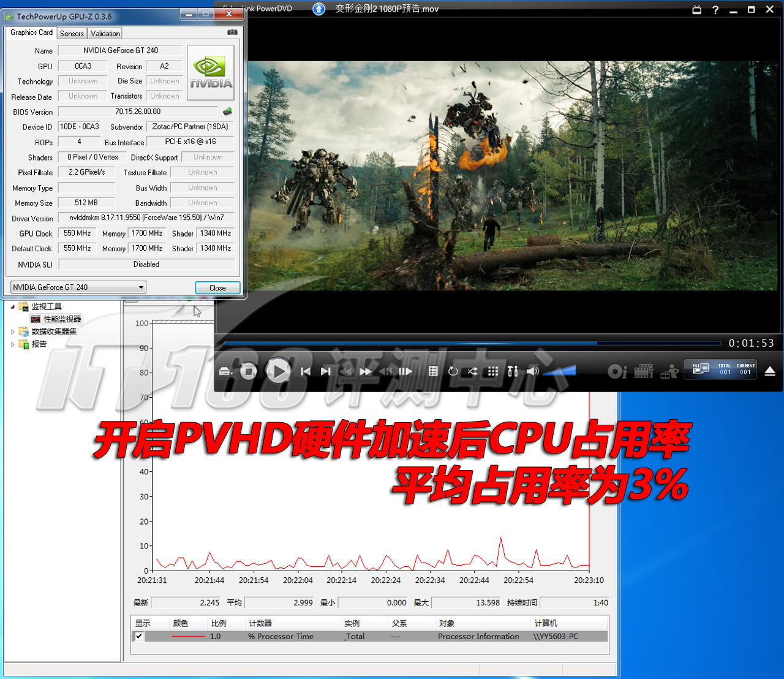The width and height of the screenshot is (784, 679).
Task: Click the 显示 column header
Action: coord(150,623)
